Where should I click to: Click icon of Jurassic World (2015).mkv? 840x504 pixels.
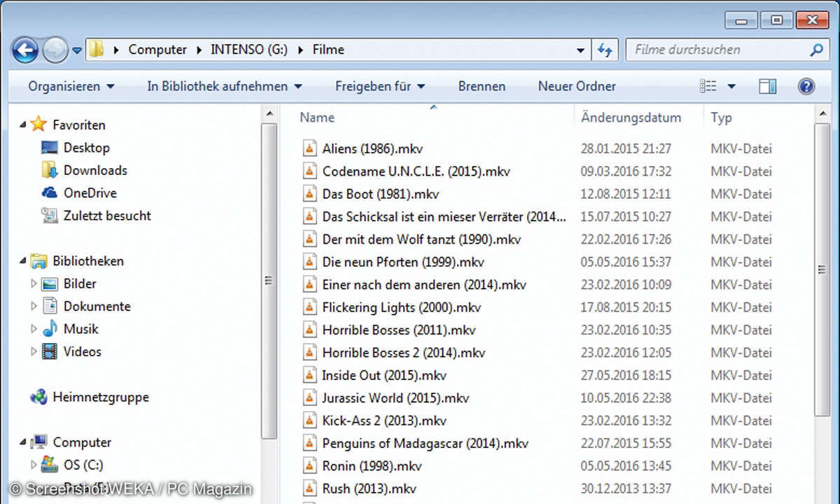(310, 398)
